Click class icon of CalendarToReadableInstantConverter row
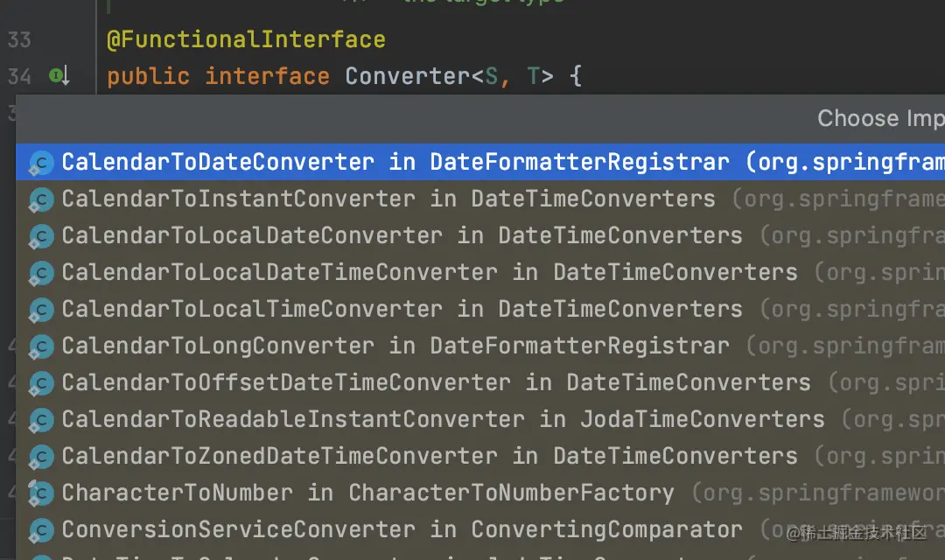This screenshot has width=945, height=560. 41,420
